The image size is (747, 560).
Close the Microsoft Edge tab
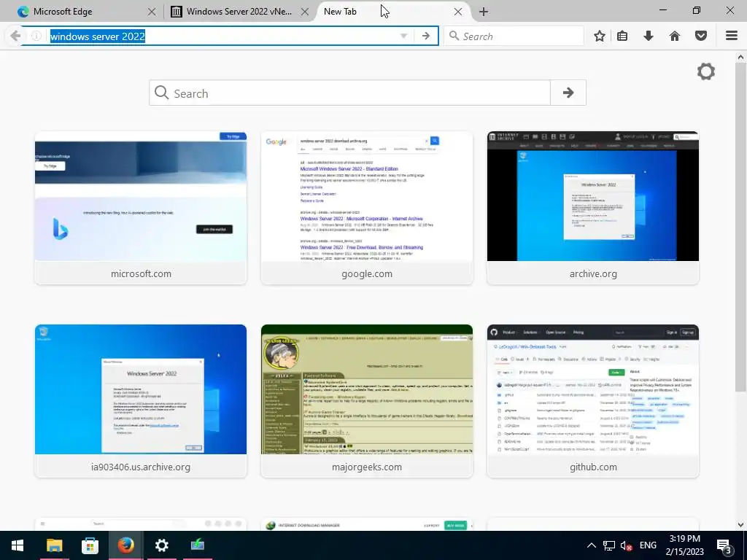click(x=152, y=12)
